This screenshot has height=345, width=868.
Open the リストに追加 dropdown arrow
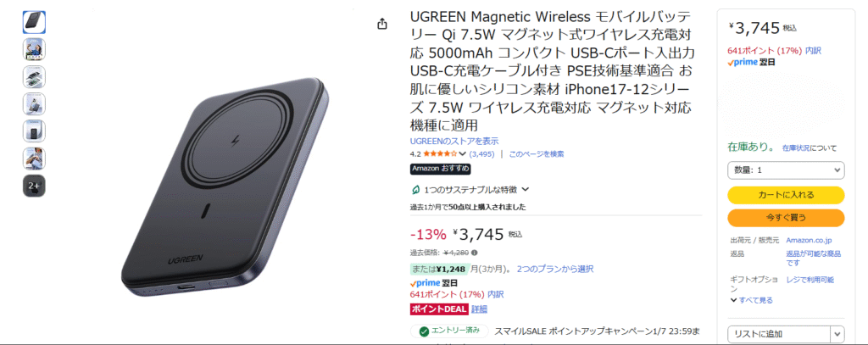[x=837, y=334]
